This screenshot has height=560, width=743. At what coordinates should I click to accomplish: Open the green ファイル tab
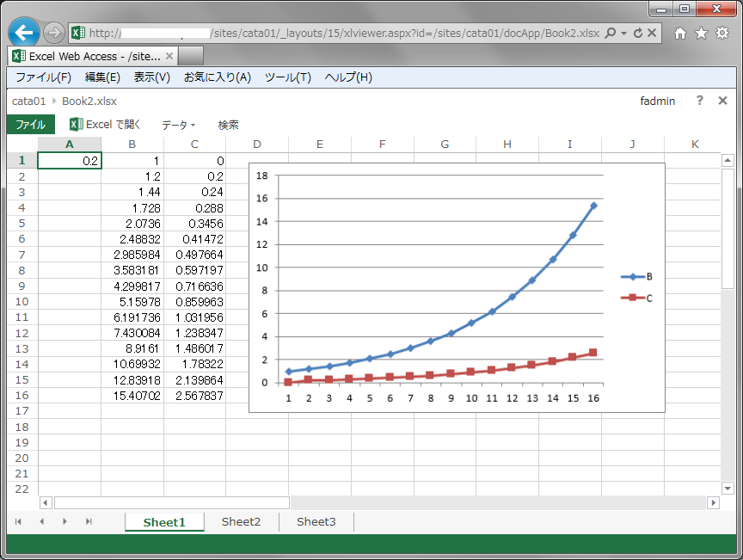pos(31,125)
